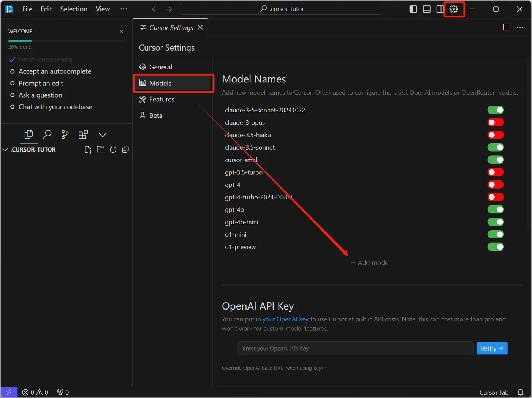The height and width of the screenshot is (398, 532).
Task: Toggle primary side bar layout icon
Action: click(413, 9)
